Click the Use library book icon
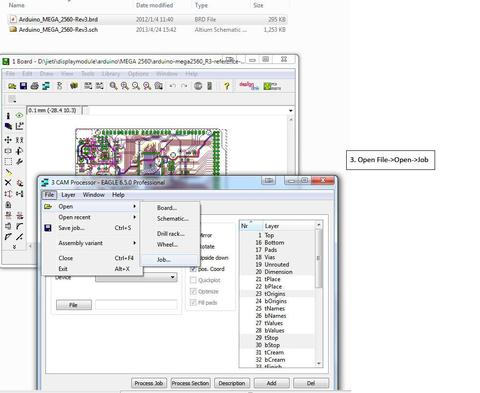This screenshot has width=480, height=393. [74, 86]
